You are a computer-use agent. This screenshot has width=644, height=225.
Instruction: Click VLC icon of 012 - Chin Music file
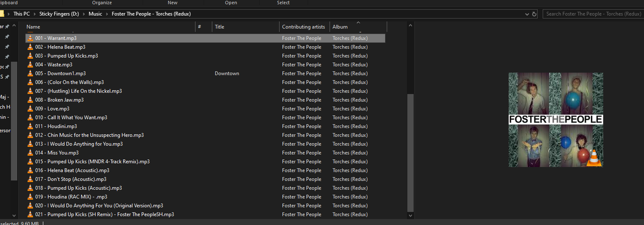pos(30,135)
